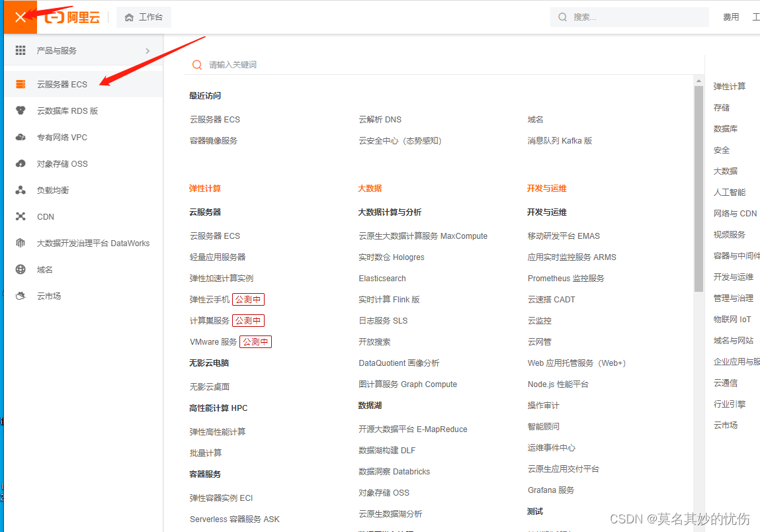Jump to 存储 category on right
760x532 pixels.
[x=721, y=108]
